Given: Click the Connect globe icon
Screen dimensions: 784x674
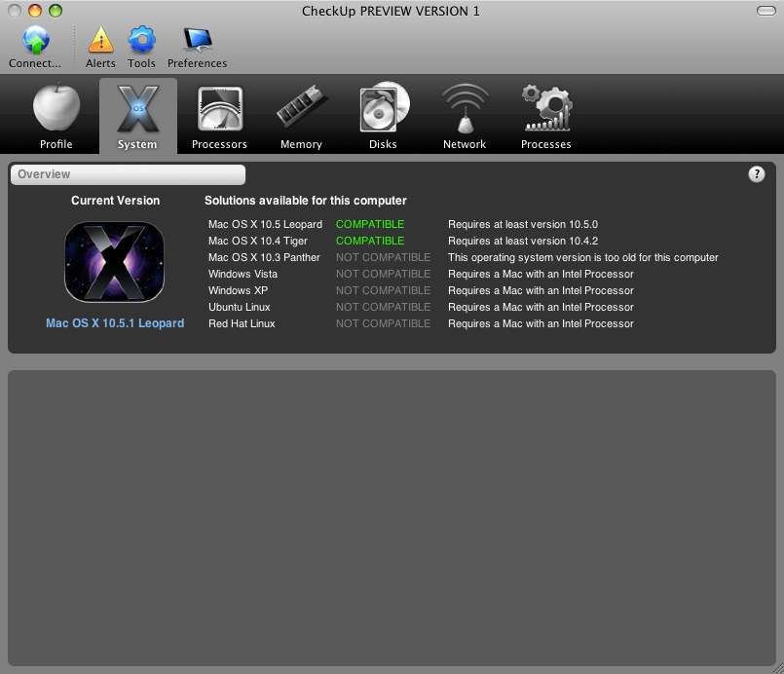Looking at the screenshot, I should click(x=35, y=41).
